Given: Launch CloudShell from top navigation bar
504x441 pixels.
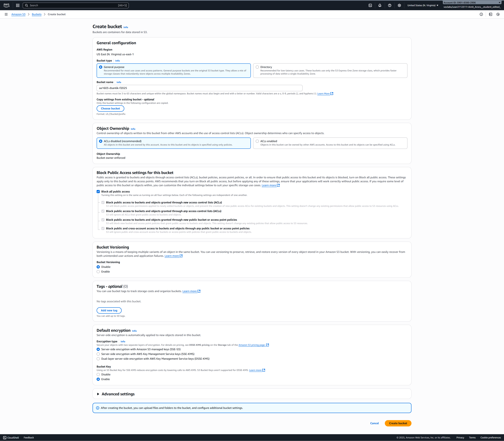Looking at the screenshot, I should [370, 5].
